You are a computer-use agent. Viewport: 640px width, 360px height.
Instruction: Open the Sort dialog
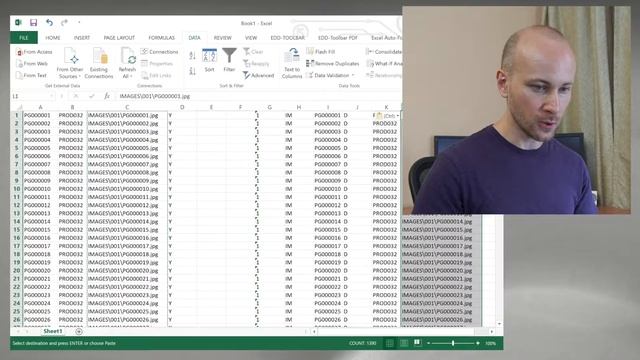point(209,60)
